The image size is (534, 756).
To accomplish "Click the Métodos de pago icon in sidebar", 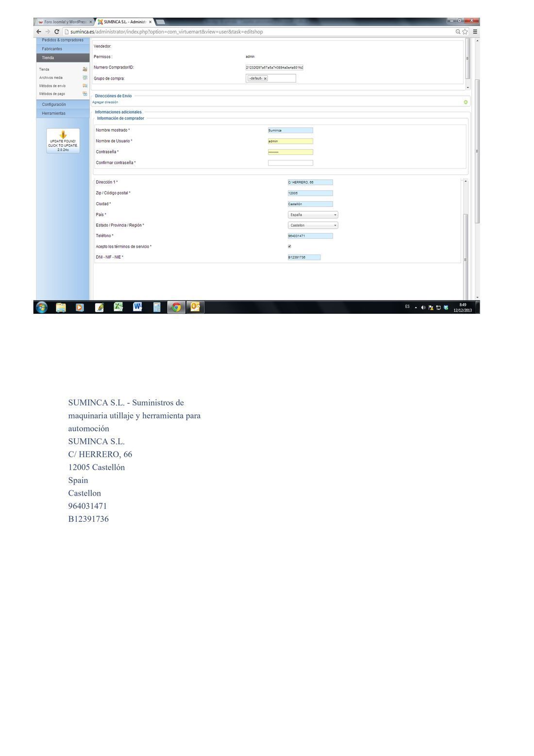I will click(85, 94).
